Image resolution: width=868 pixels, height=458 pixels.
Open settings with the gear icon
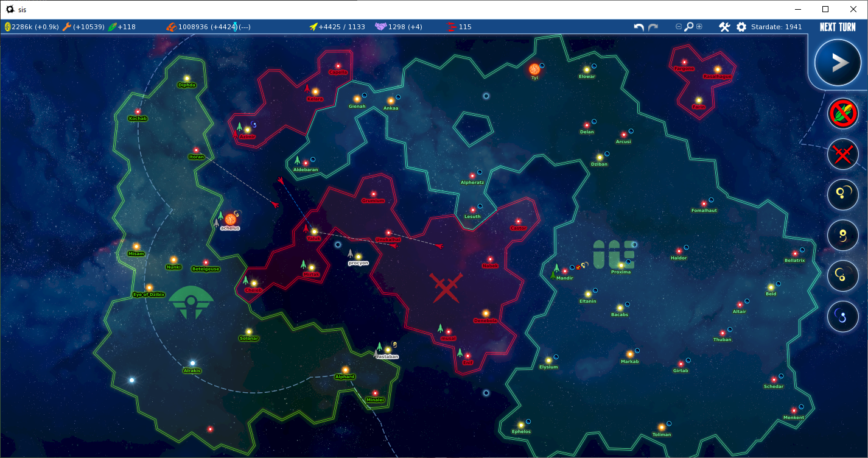click(741, 27)
